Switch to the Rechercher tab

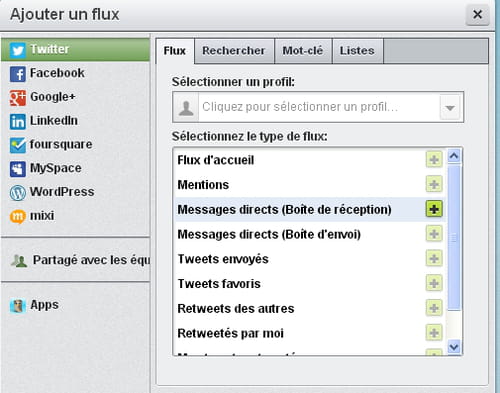(234, 51)
